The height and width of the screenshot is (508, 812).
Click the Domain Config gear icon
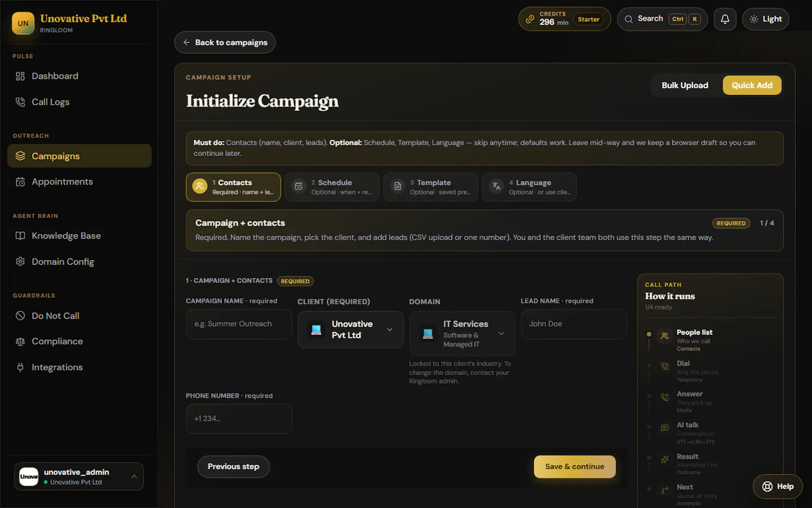(20, 262)
